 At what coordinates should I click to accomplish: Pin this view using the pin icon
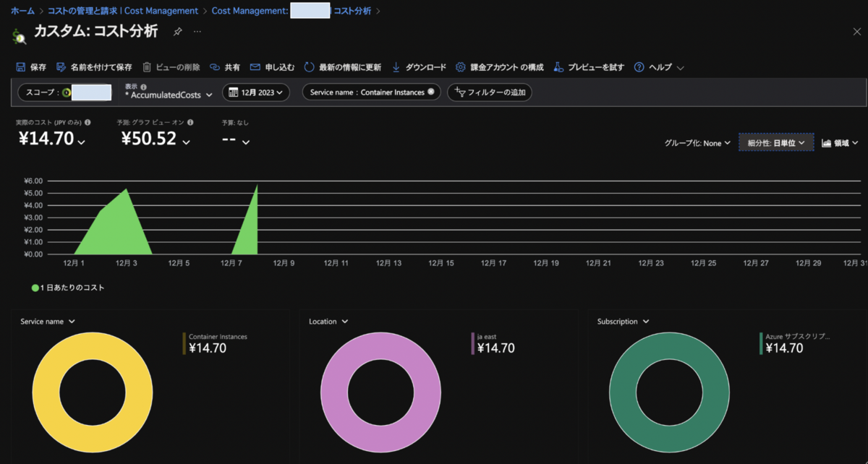(177, 32)
